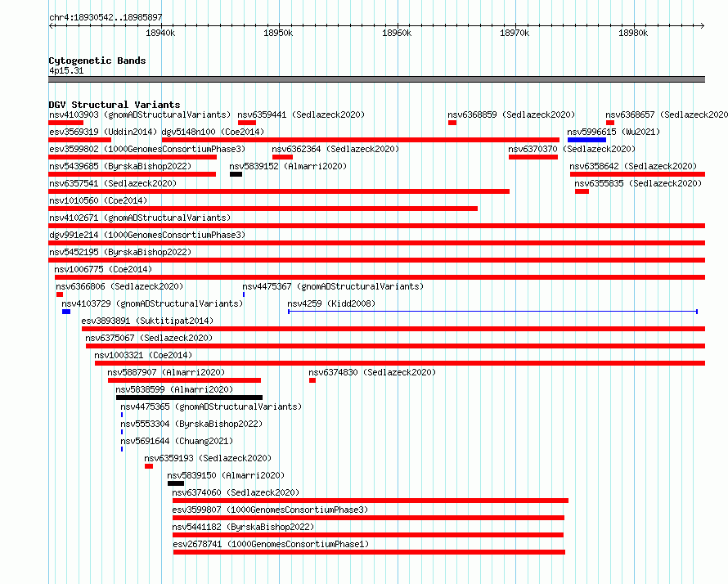This screenshot has height=584, width=728.
Task: Click the chr4:18930542..18985897 coordinate label
Action: [106, 17]
